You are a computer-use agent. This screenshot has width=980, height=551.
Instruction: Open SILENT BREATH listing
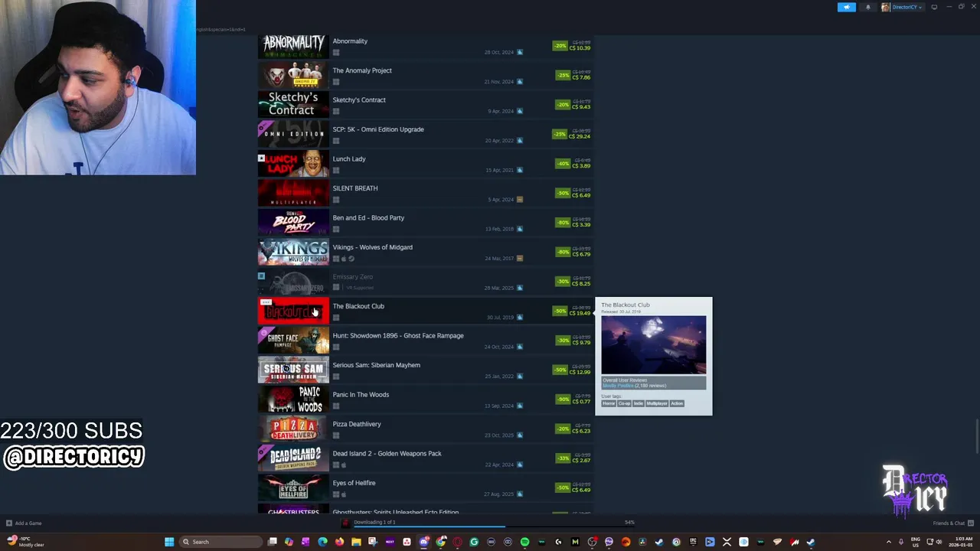[355, 188]
